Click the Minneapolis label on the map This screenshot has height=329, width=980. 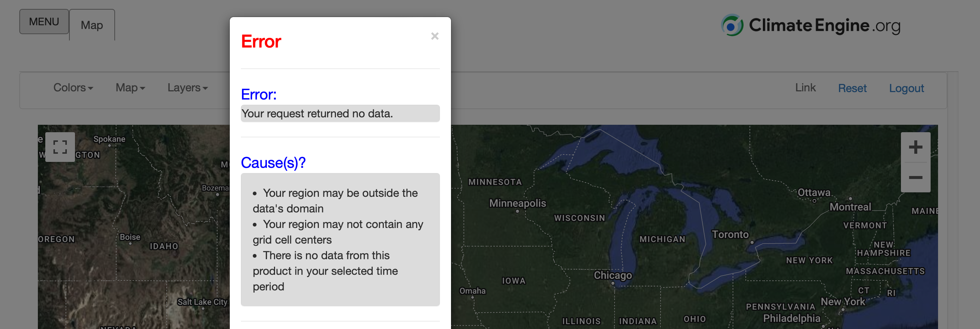pyautogui.click(x=517, y=203)
